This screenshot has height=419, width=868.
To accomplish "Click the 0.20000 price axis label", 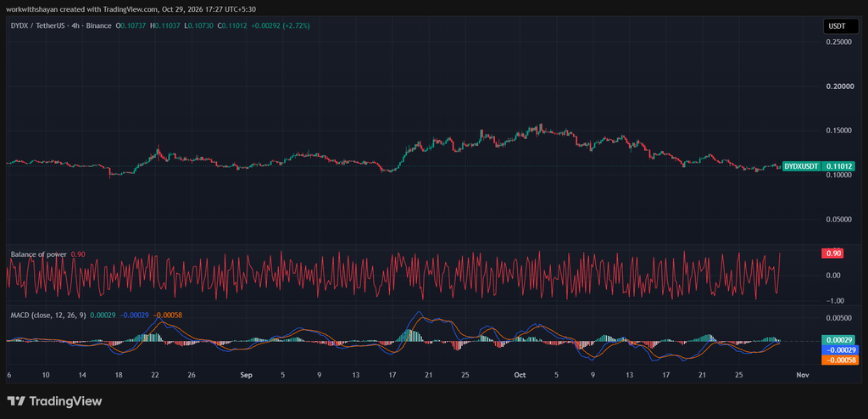I will tap(839, 87).
